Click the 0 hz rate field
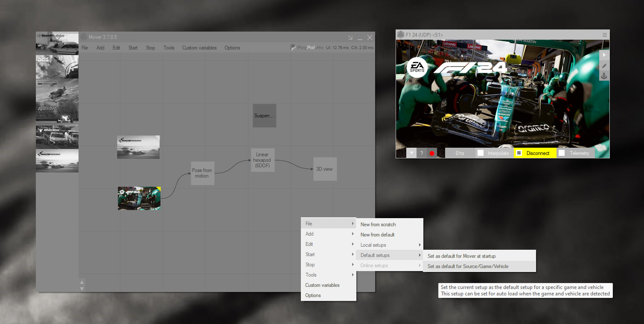 tap(460, 153)
